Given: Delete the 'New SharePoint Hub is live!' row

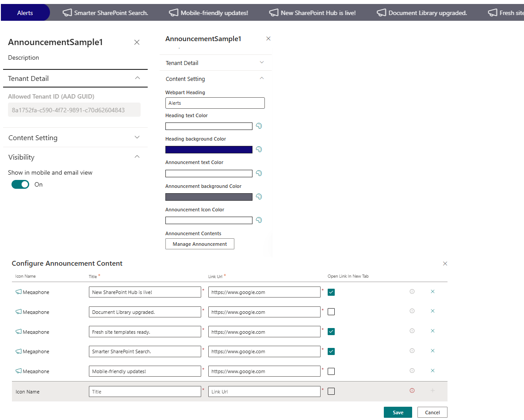Looking at the screenshot, I should pyautogui.click(x=432, y=292).
